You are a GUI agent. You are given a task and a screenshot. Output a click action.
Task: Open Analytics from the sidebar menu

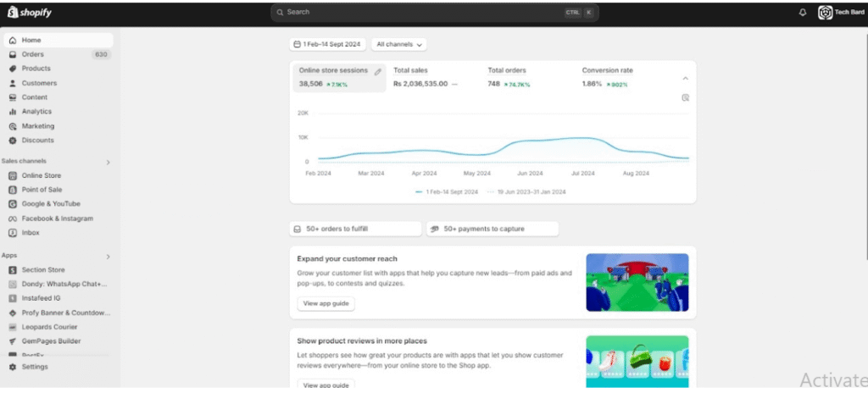pos(36,112)
